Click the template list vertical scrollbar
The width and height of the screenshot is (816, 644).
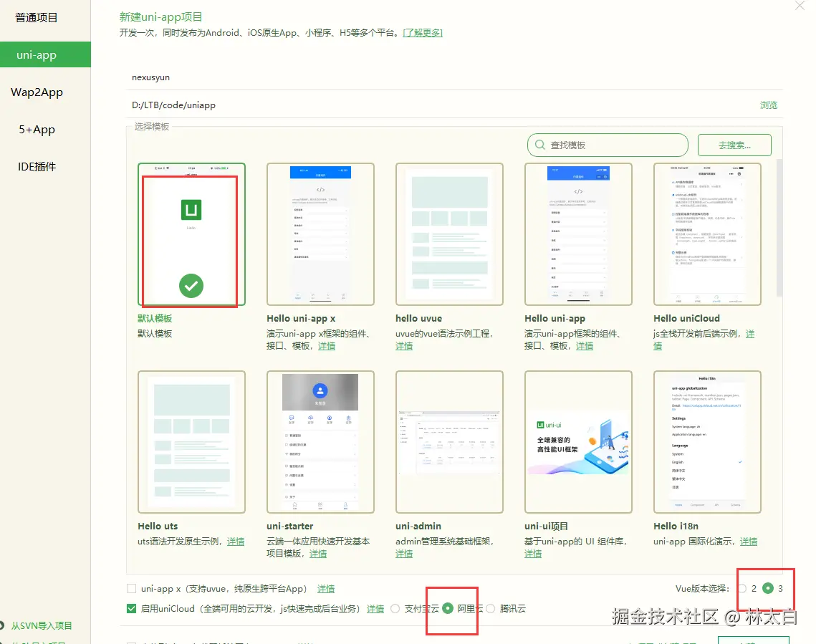point(779,228)
